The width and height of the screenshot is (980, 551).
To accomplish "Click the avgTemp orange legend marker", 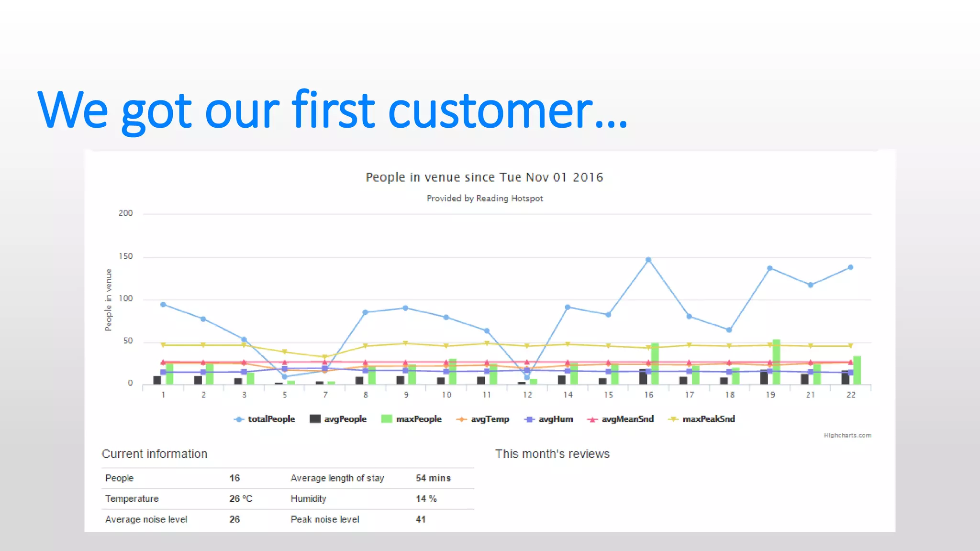I will (x=461, y=419).
